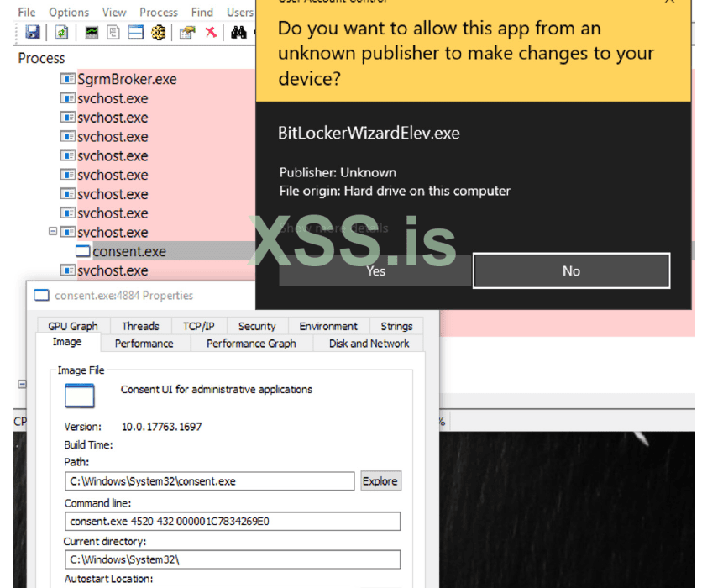Switch to the Security tab

[x=257, y=326]
